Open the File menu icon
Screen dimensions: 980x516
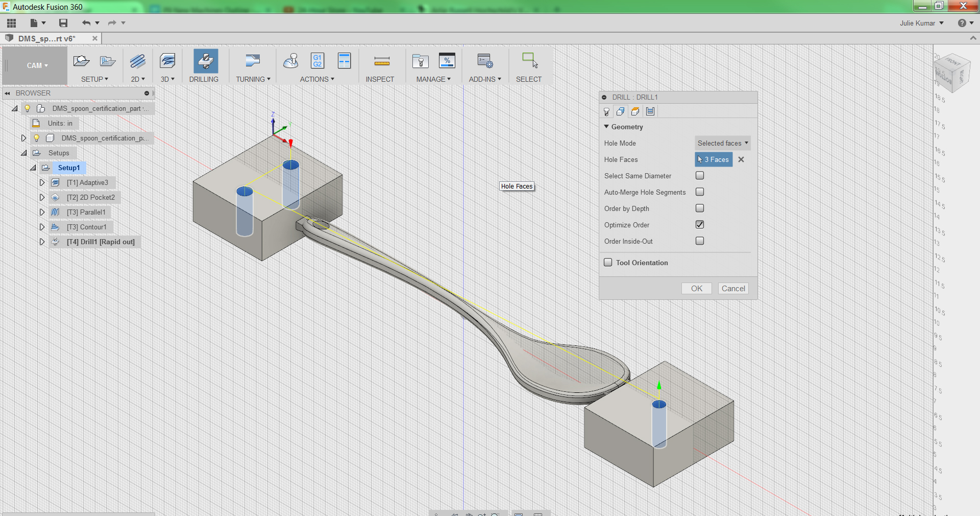pyautogui.click(x=38, y=23)
